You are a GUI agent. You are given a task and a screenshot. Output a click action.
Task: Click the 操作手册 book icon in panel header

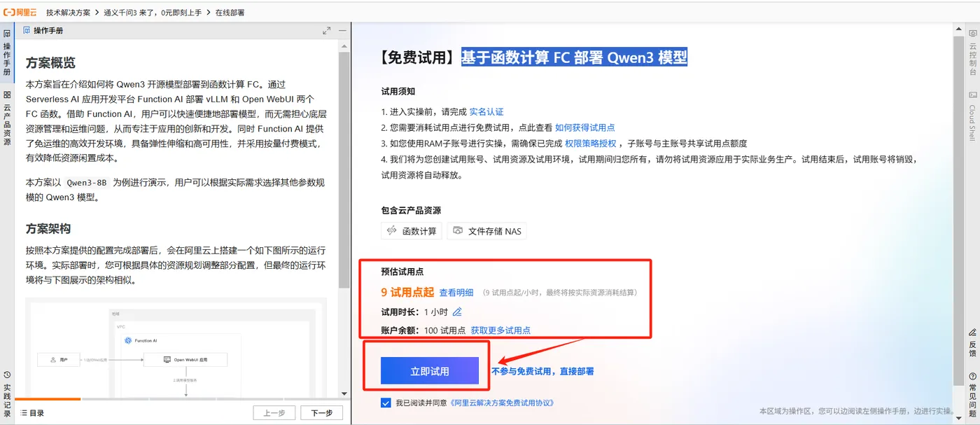point(27,31)
